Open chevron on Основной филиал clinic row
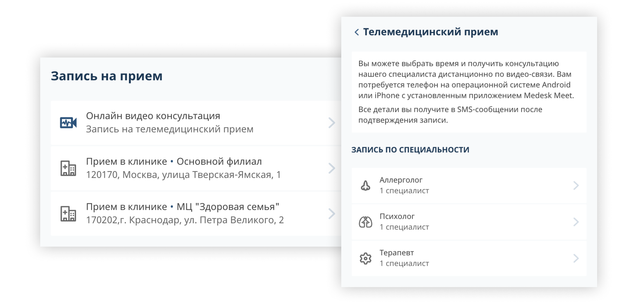 332,168
